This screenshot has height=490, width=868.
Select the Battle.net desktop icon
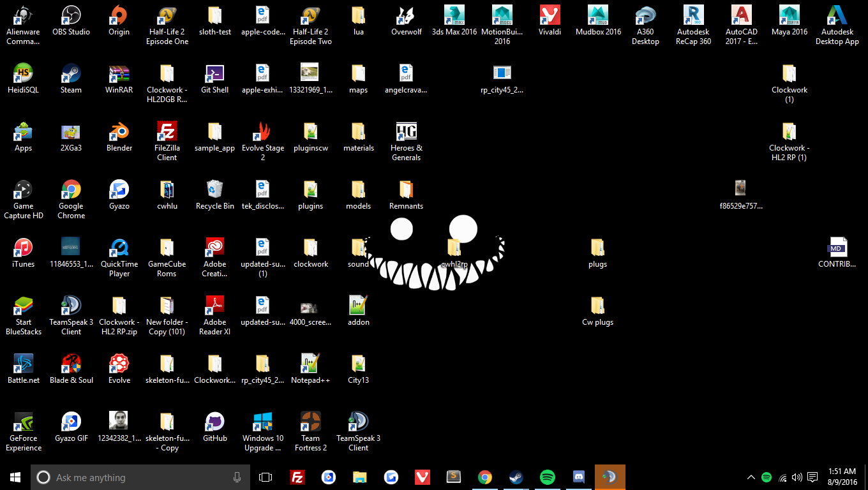[23, 369]
